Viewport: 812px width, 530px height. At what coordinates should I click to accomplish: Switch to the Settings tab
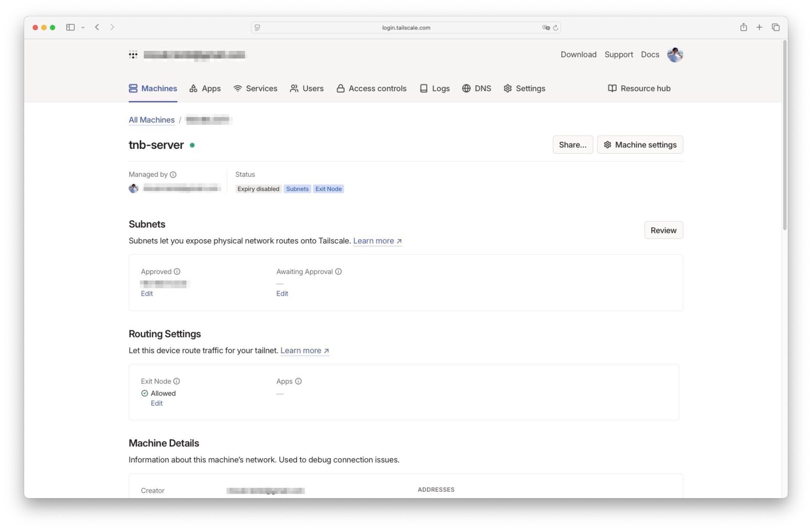[524, 88]
